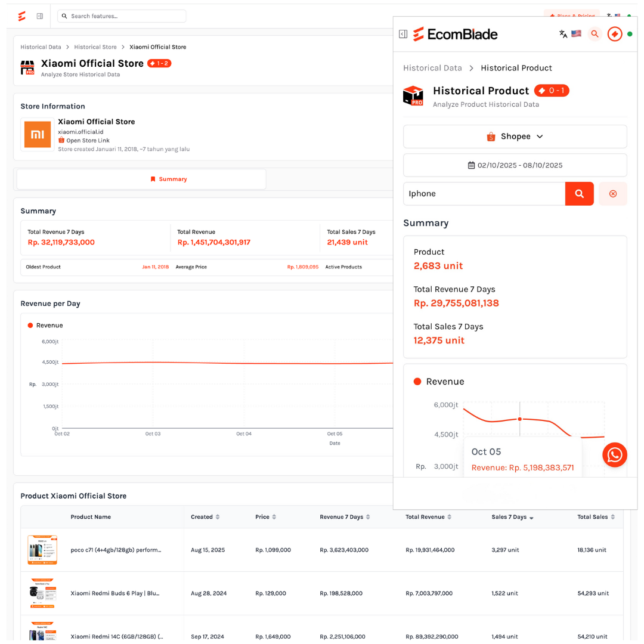Image resolution: width=644 pixels, height=644 pixels.
Task: Click the translate language icon in popup
Action: [x=563, y=34]
